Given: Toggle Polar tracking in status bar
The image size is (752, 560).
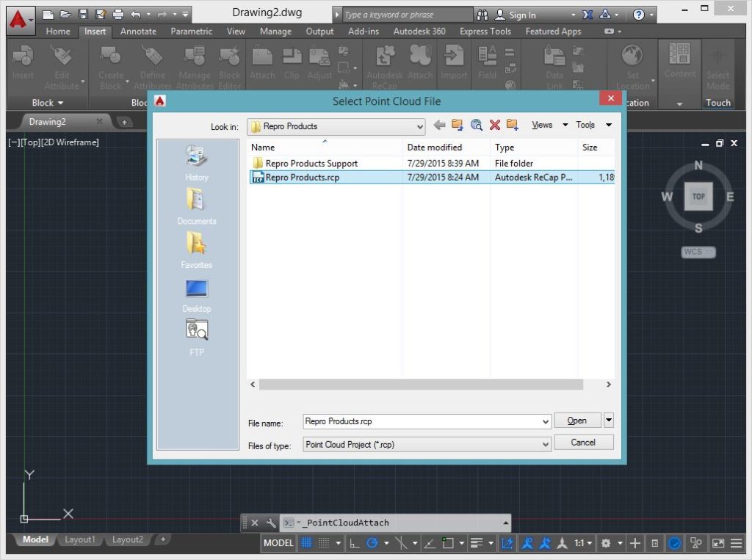Looking at the screenshot, I should pyautogui.click(x=372, y=543).
